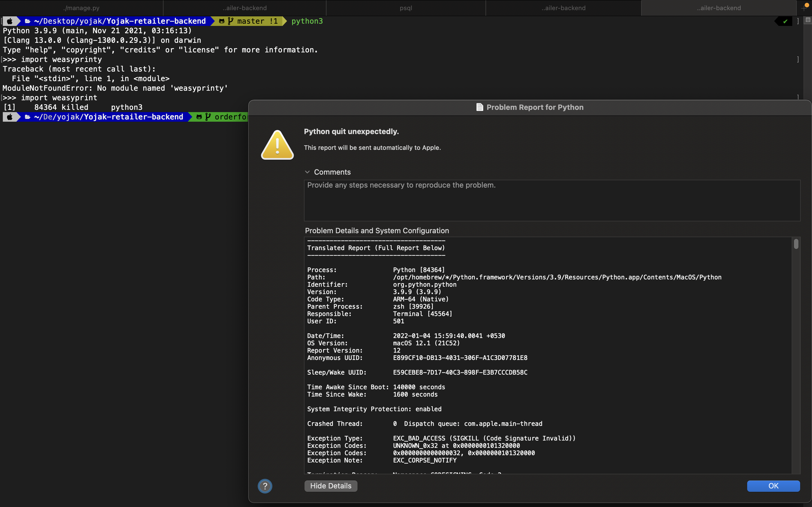
Task: Click the green checkmark prompt badge
Action: click(x=784, y=21)
